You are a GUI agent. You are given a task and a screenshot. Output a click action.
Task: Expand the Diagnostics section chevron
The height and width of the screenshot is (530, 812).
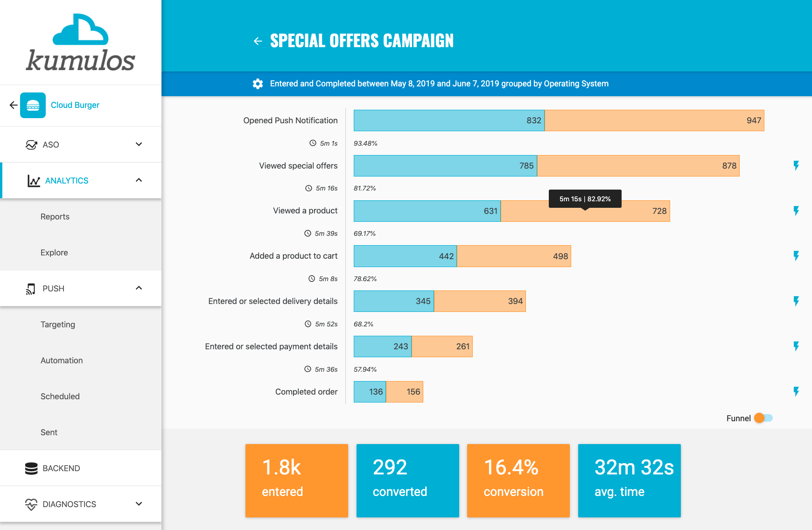click(x=139, y=504)
